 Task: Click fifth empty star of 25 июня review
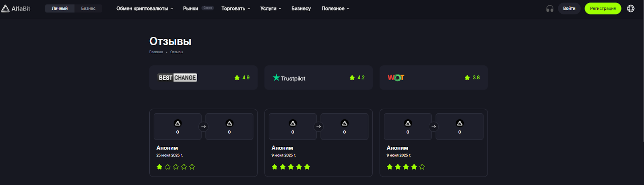pyautogui.click(x=192, y=167)
